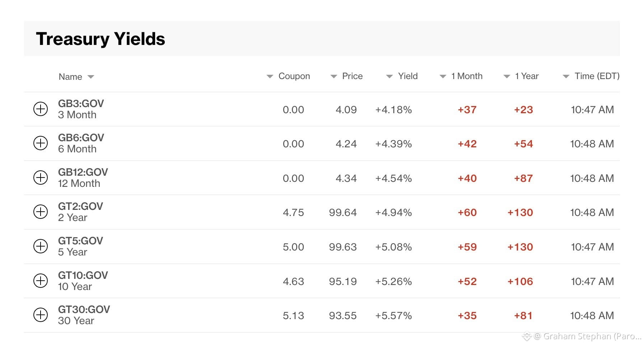This screenshot has width=644, height=345.
Task: Click the Graham Stephan watermark
Action: click(582, 336)
